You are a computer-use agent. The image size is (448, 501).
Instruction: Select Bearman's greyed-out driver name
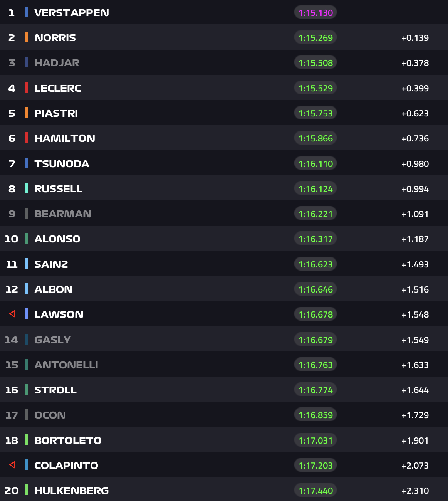pos(63,214)
